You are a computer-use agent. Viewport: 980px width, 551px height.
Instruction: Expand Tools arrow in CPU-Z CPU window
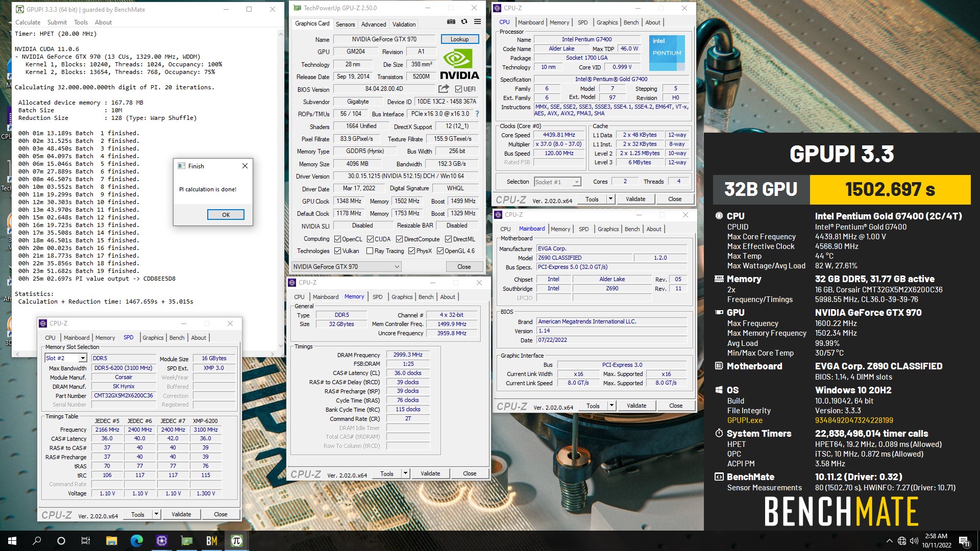coord(610,199)
